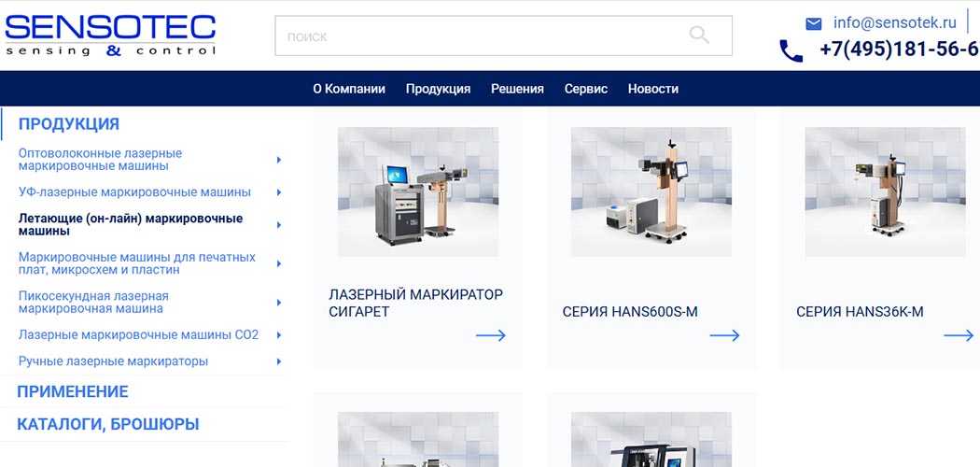
Task: Open the HANS600S-M series product image
Action: (651, 191)
